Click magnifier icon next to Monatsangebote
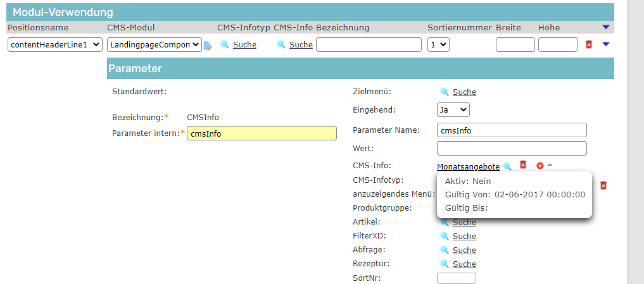 (507, 166)
